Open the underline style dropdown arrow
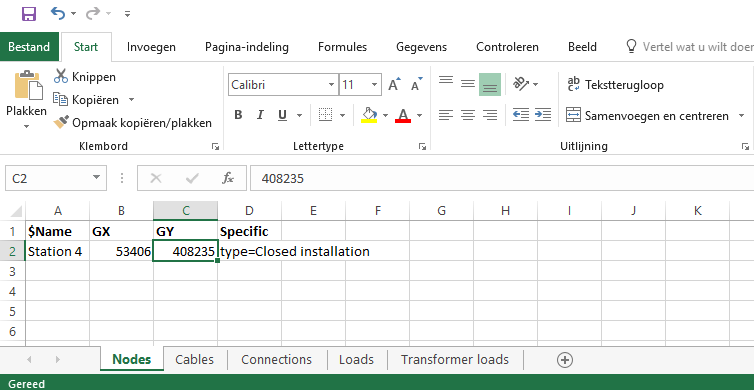The width and height of the screenshot is (754, 390). point(299,115)
